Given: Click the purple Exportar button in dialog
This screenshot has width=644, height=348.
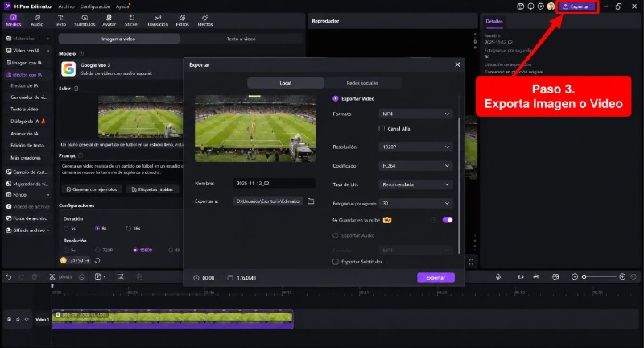Looking at the screenshot, I should pos(436,278).
